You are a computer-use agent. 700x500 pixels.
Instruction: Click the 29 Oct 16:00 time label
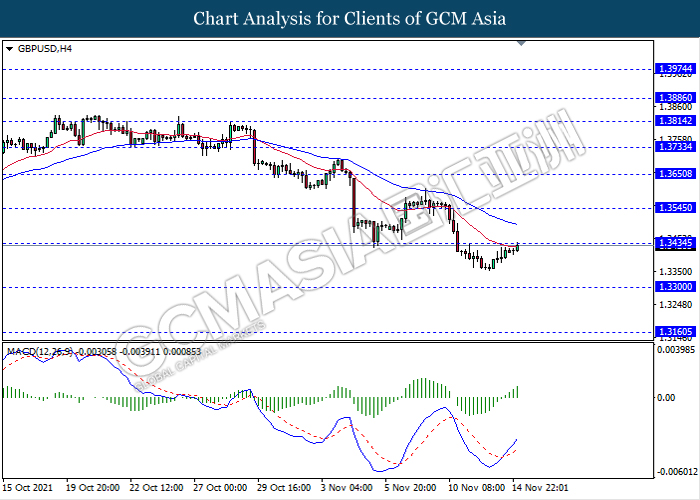284,488
